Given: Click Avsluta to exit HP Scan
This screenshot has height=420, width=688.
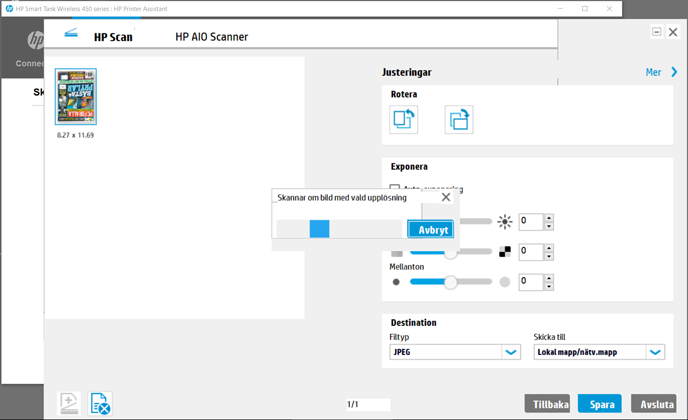Looking at the screenshot, I should point(654,404).
